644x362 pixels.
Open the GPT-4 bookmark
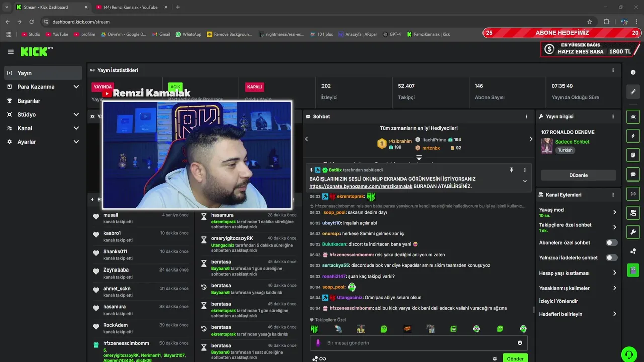pos(392,34)
